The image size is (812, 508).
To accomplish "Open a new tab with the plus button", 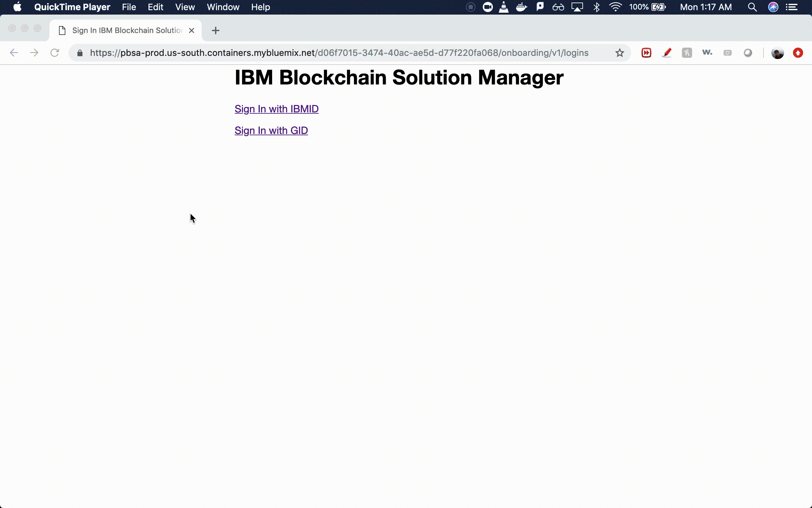I will pyautogui.click(x=216, y=30).
